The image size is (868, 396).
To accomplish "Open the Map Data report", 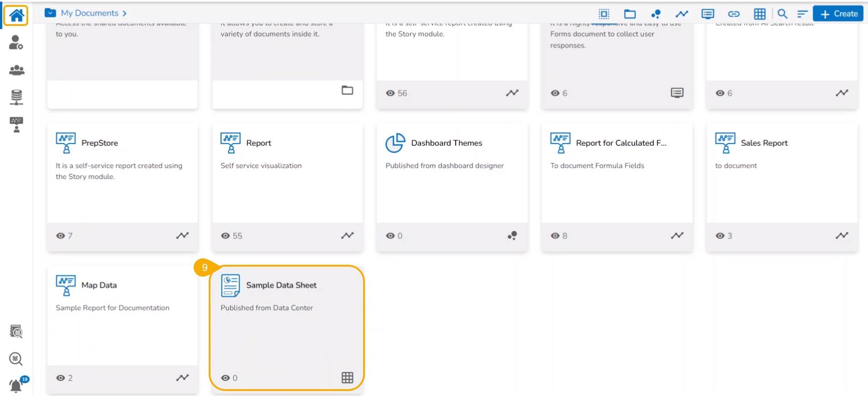I will (99, 285).
